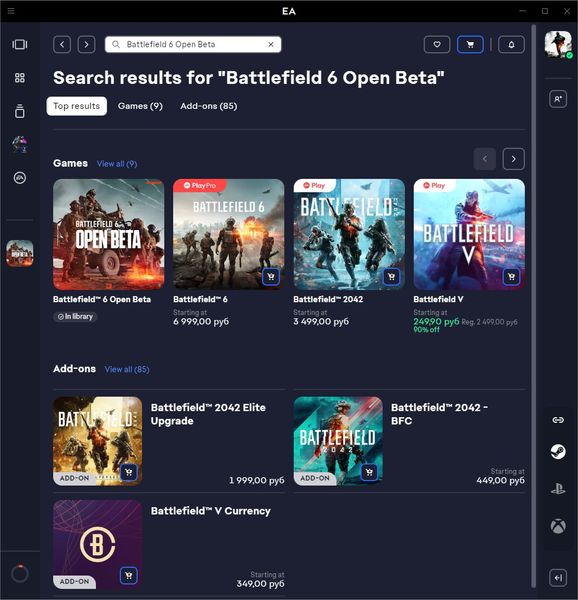Clear the search field with the X
Screen dimensions: 578x600
(x=271, y=44)
